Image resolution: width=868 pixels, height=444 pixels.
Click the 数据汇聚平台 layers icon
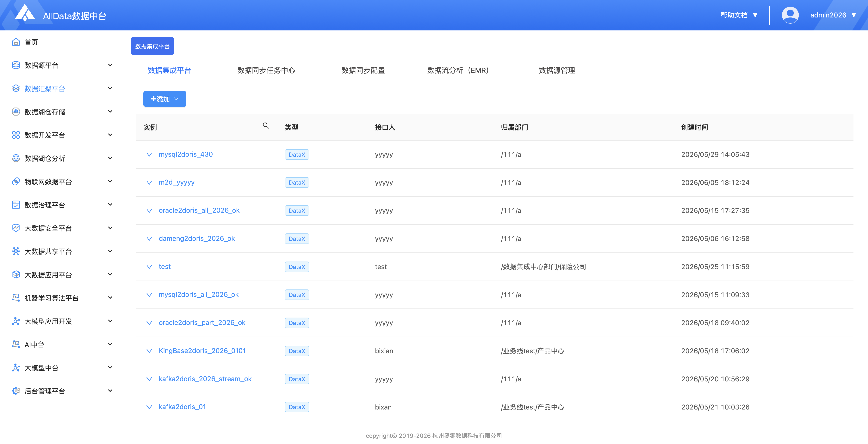click(x=16, y=88)
